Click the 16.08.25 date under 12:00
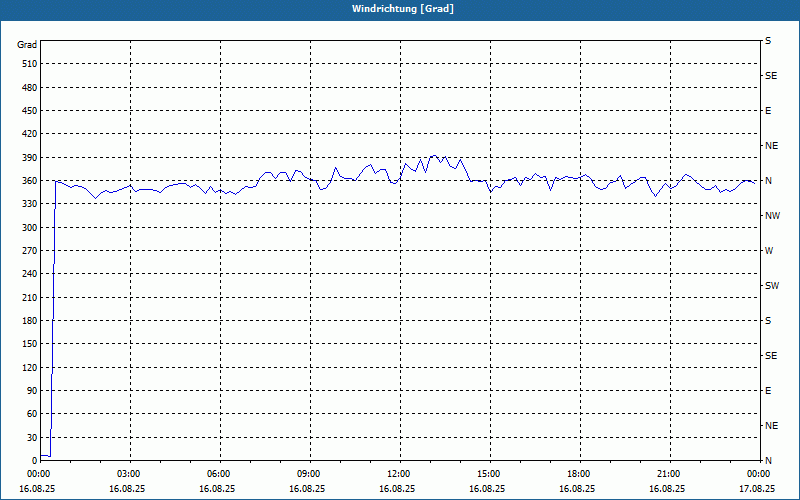The height and width of the screenshot is (500, 800). [396, 488]
